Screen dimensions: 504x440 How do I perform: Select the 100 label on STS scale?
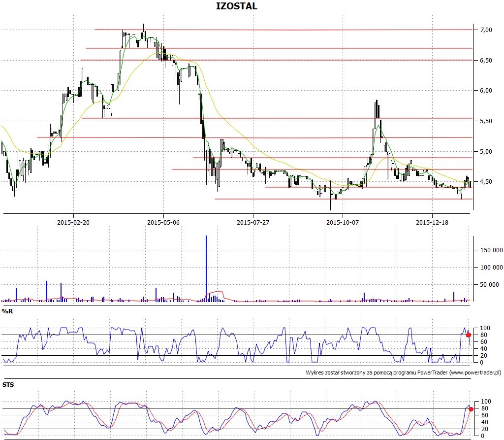(x=486, y=402)
